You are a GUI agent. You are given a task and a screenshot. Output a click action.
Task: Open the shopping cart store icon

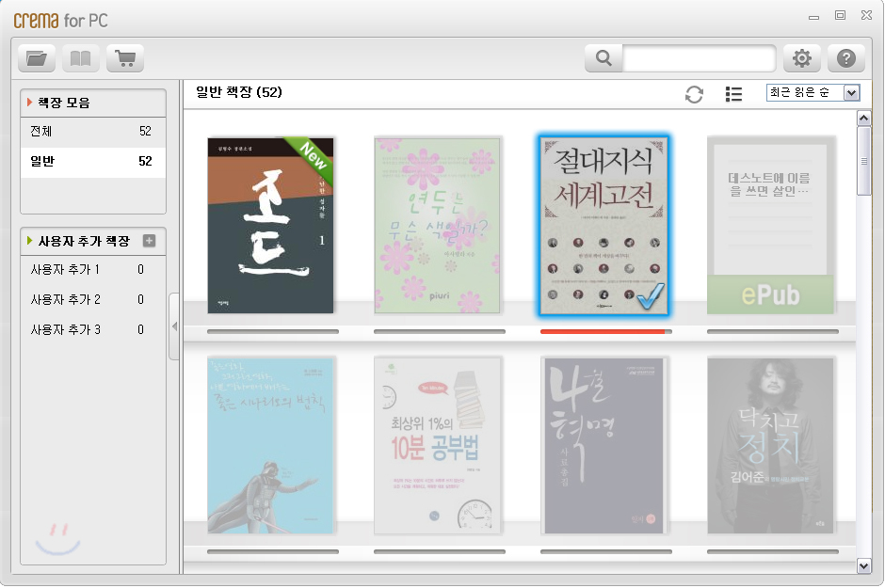click(124, 58)
